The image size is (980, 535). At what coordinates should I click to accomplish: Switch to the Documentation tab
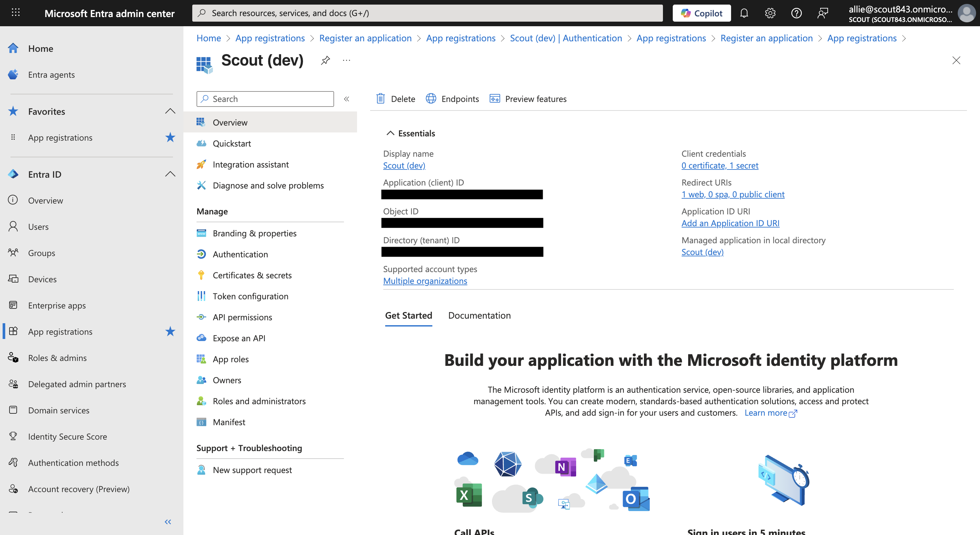(x=479, y=315)
